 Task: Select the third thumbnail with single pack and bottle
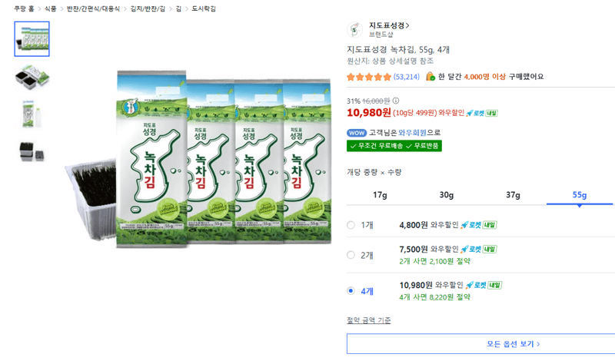coord(32,114)
